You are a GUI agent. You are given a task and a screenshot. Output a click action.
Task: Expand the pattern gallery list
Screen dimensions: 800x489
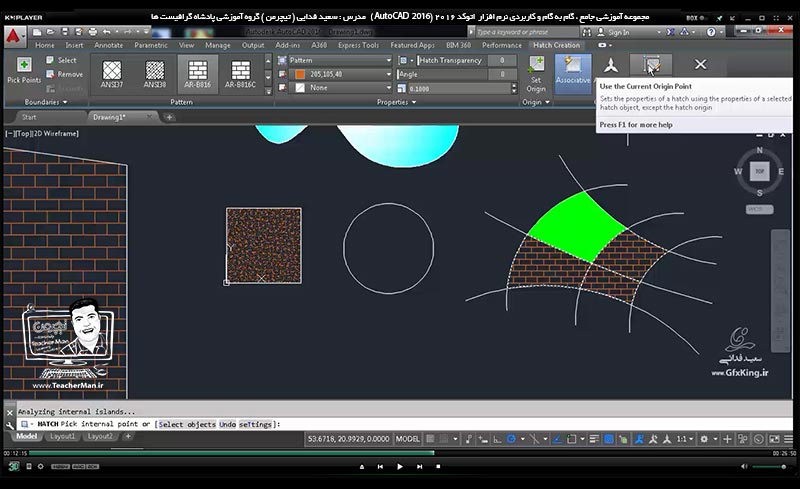(268, 91)
